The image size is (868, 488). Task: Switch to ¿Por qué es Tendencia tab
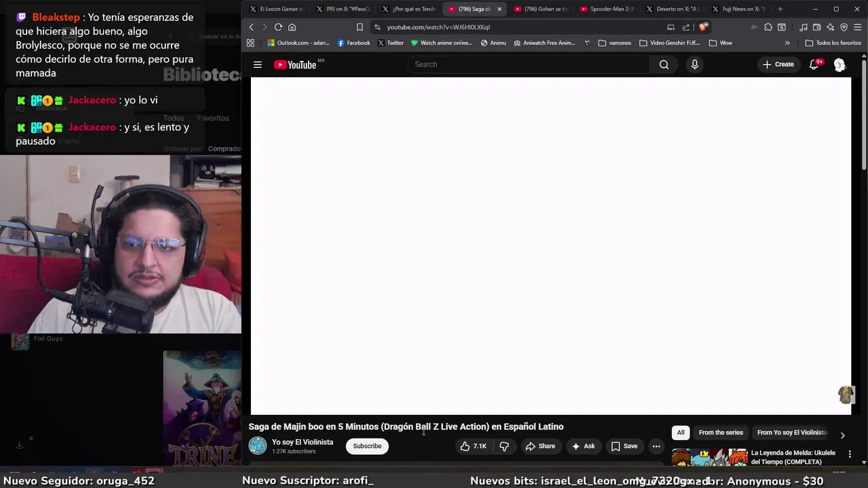tap(409, 9)
